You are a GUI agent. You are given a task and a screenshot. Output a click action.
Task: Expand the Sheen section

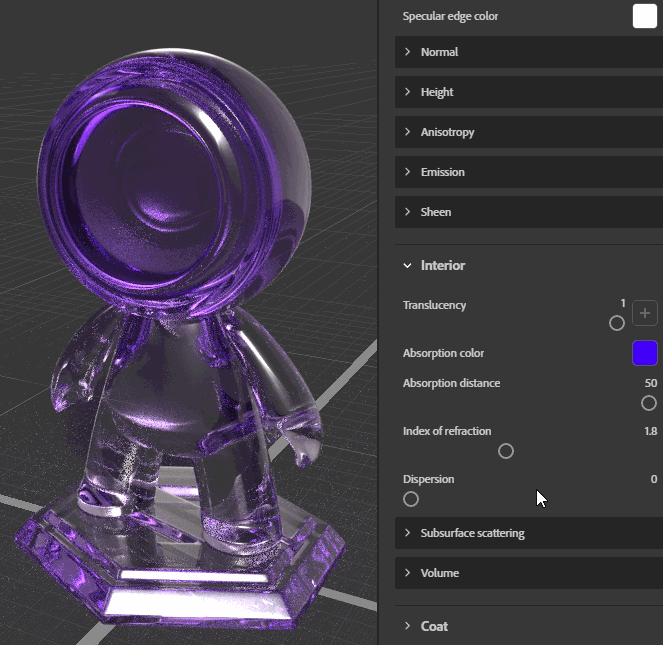(x=529, y=212)
